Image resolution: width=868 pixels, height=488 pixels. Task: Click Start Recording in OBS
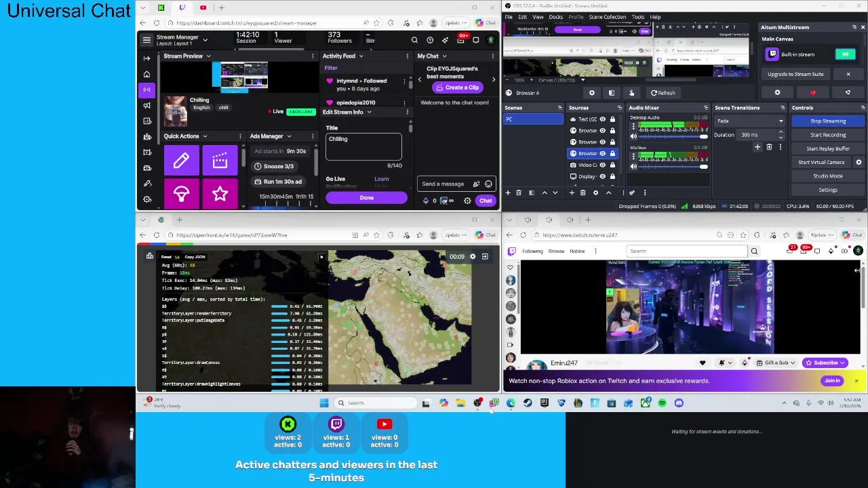click(x=828, y=135)
